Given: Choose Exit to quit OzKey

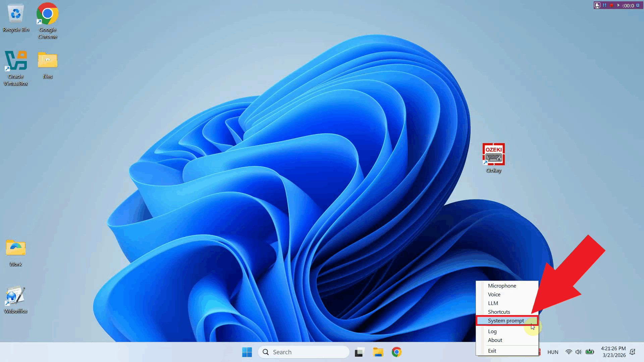Looking at the screenshot, I should [492, 351].
